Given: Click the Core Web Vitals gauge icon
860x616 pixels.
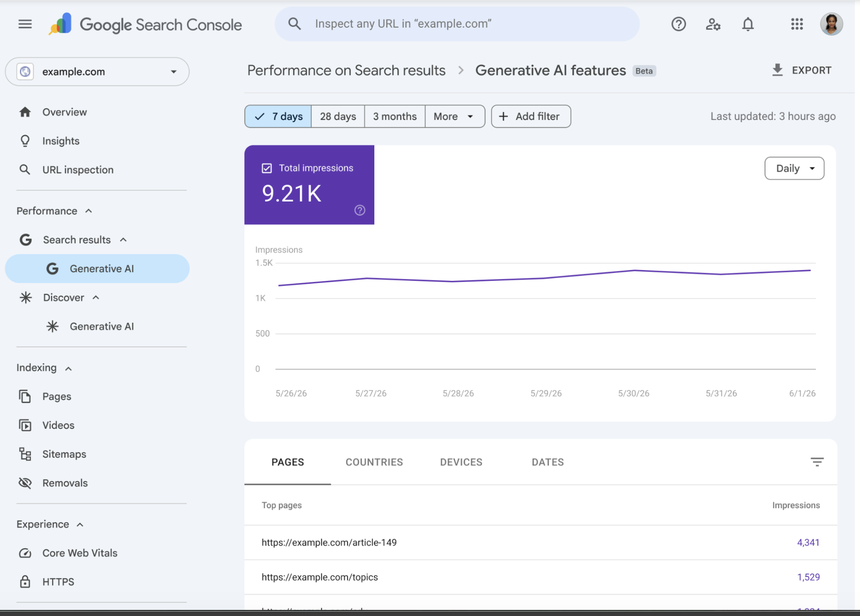Looking at the screenshot, I should pyautogui.click(x=25, y=553).
